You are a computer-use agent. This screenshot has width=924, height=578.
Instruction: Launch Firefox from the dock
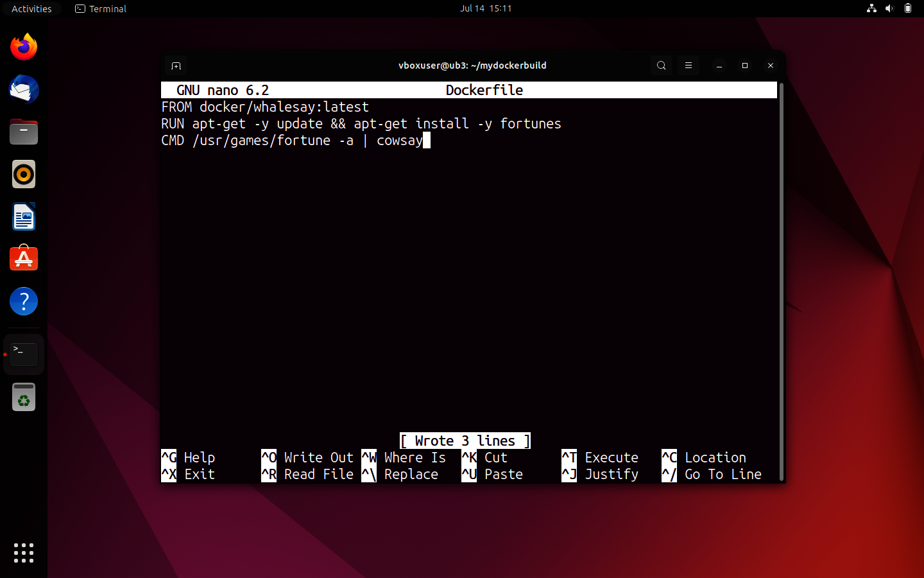[23, 46]
